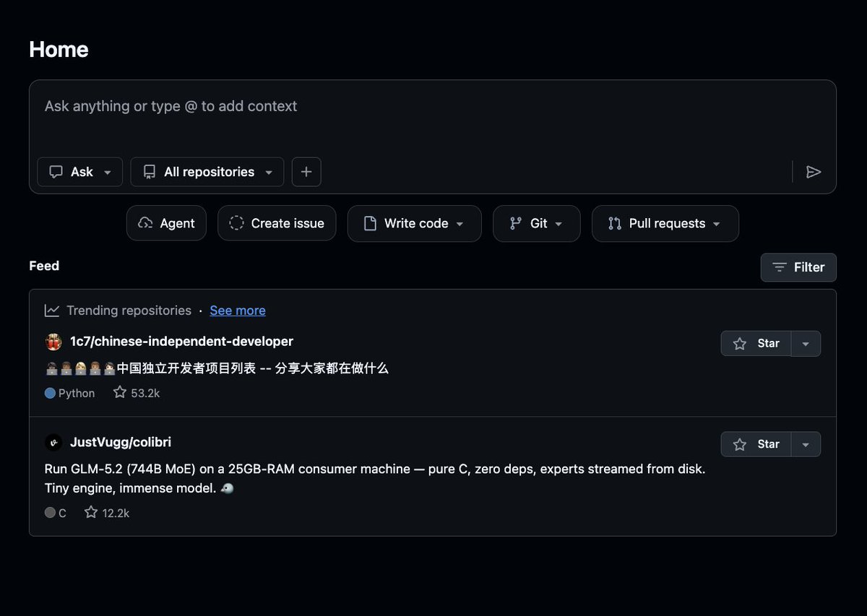Open star list dropdown for chinese-independent-developer

point(806,344)
